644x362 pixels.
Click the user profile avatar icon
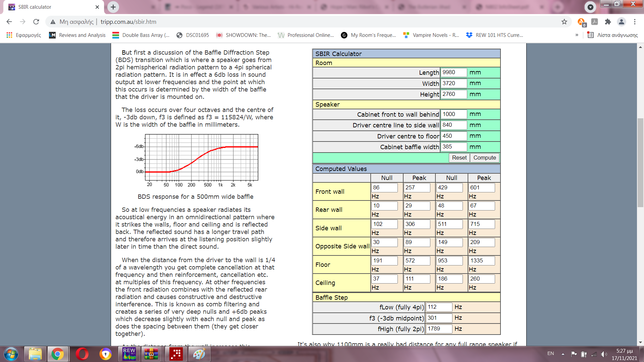point(621,22)
